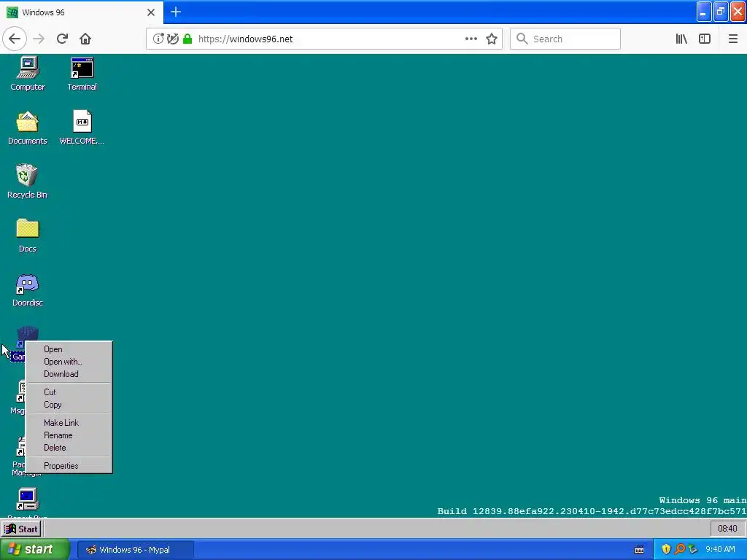Choose Open in the context menu

click(x=69, y=349)
